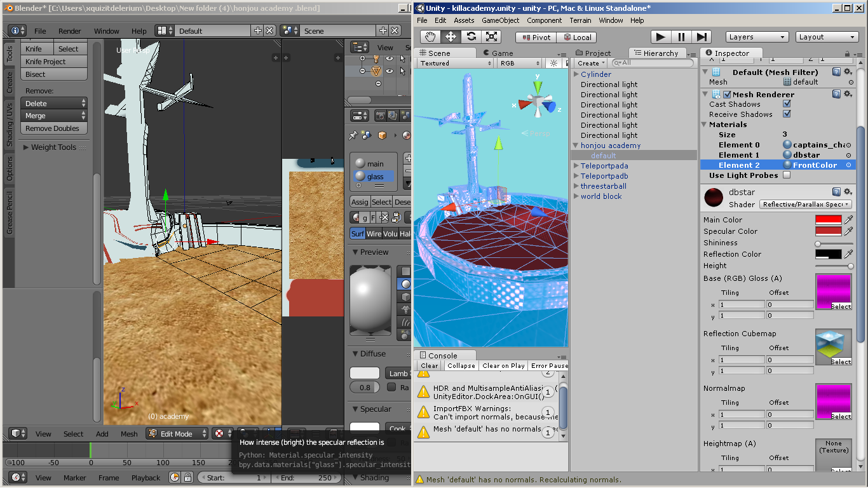Open the Layout dropdown in Unity

tap(827, 37)
